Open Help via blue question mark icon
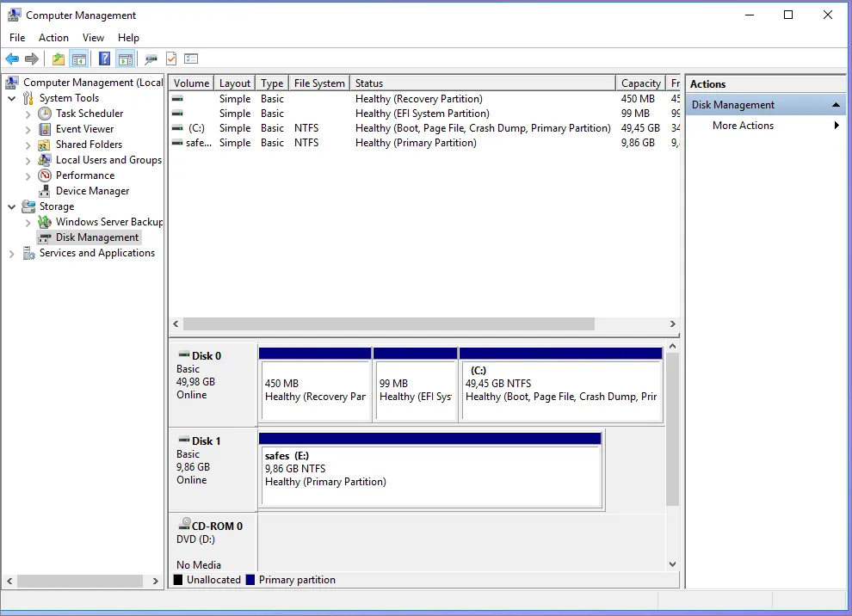Viewport: 852px width, 616px height. point(104,59)
